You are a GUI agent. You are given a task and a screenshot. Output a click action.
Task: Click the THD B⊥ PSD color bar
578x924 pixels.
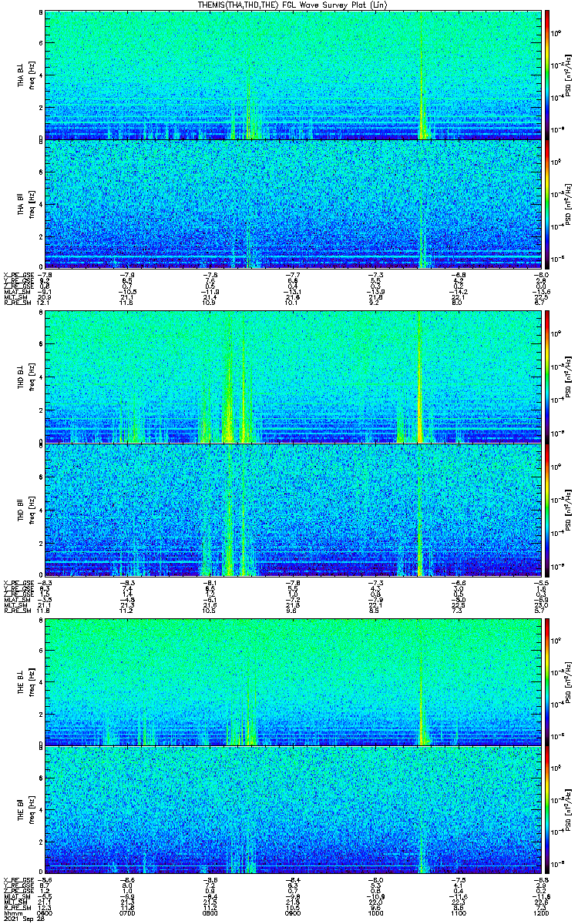[547, 377]
